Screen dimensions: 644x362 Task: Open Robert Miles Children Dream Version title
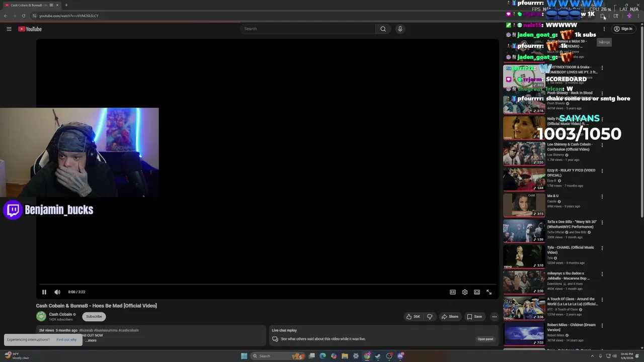(571, 327)
